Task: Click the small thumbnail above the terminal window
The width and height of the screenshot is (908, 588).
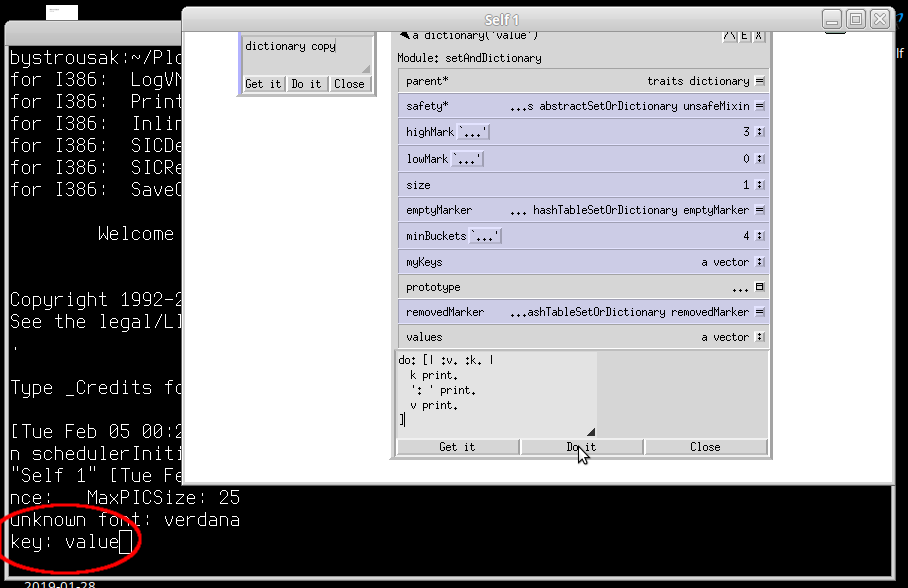Action: [x=62, y=12]
